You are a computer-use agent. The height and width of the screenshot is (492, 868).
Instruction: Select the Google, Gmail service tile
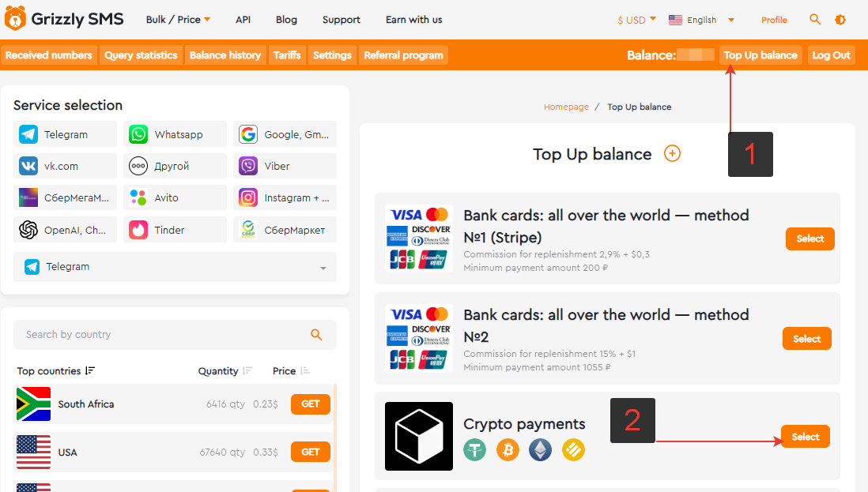(x=285, y=134)
